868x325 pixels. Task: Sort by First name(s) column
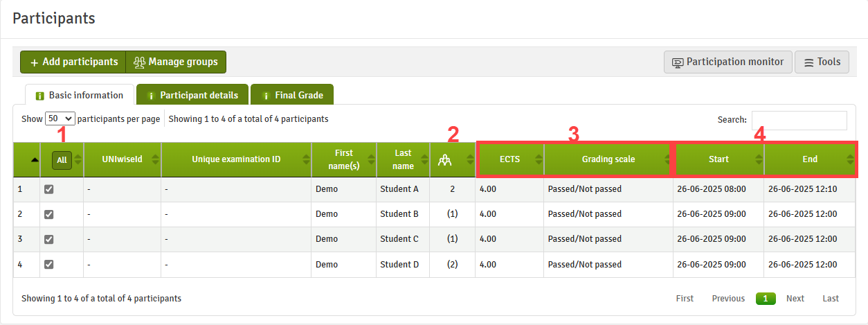343,159
